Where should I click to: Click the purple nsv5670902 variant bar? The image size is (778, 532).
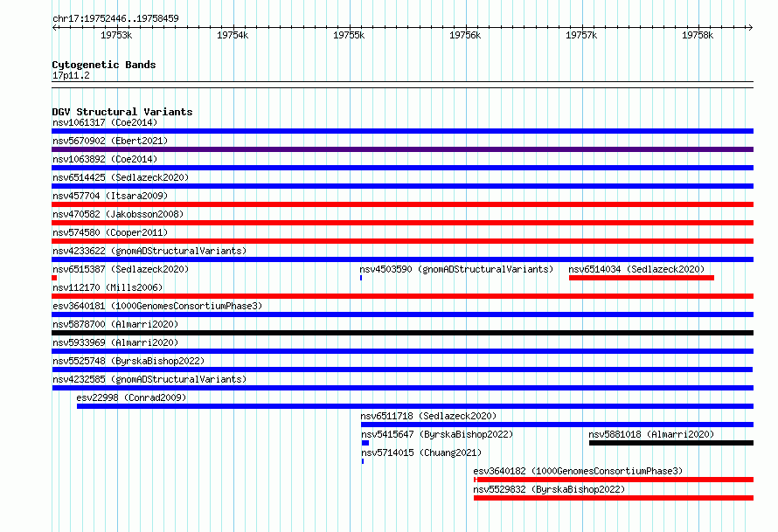pyautogui.click(x=402, y=149)
